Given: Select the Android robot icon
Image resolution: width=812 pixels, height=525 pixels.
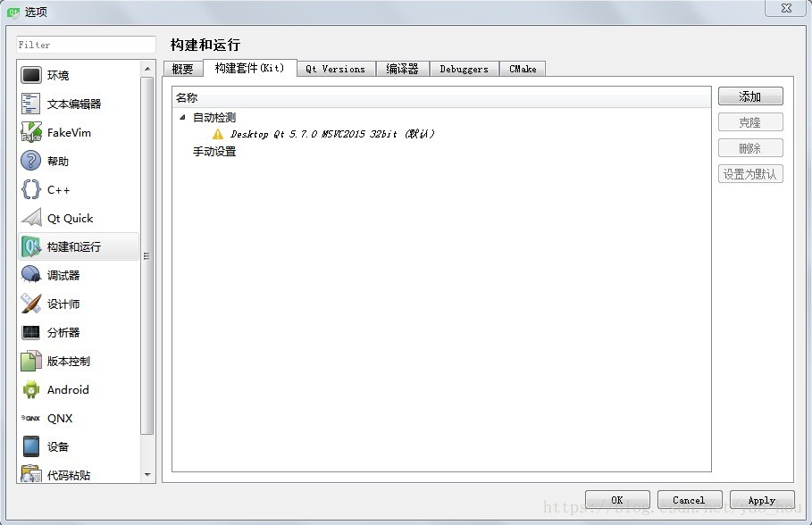Looking at the screenshot, I should click(31, 389).
